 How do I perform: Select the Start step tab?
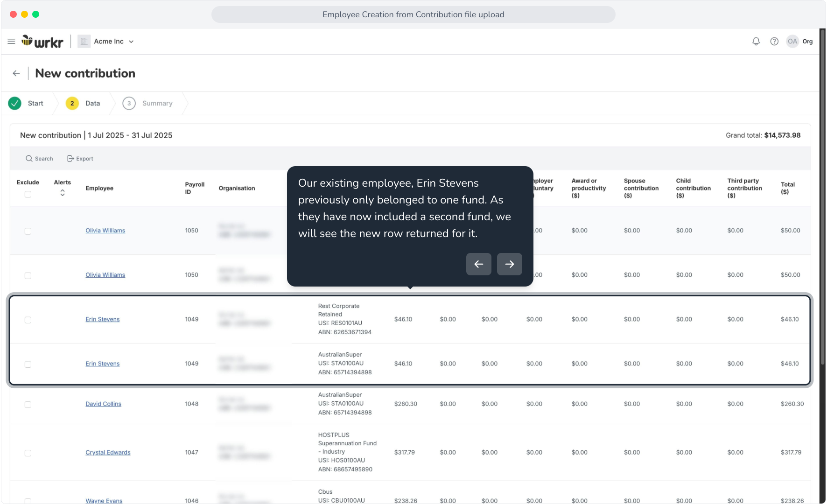tap(26, 103)
